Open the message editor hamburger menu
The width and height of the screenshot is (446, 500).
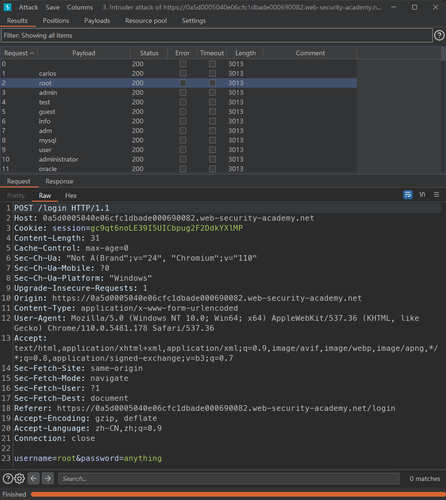pos(436,194)
